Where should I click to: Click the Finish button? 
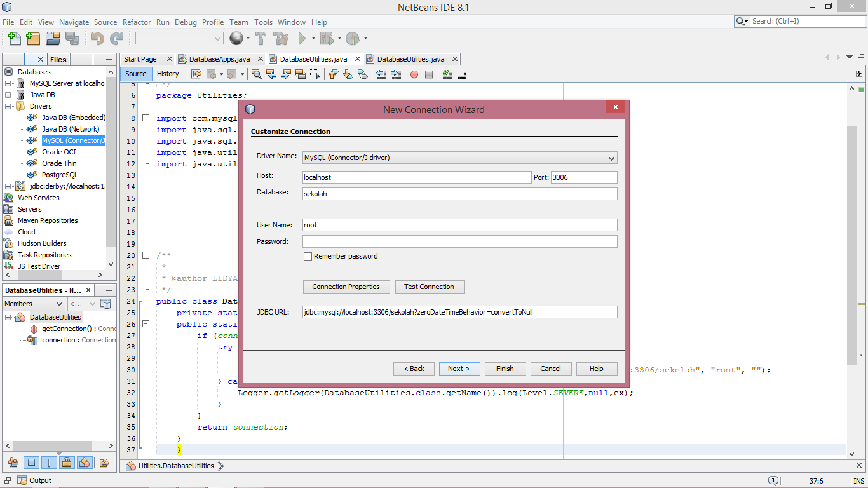[x=505, y=369]
